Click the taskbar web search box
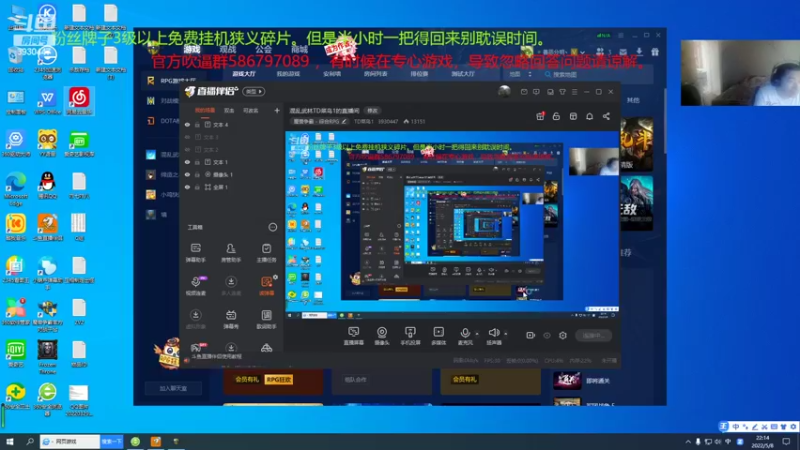The image size is (800, 450). point(70,441)
